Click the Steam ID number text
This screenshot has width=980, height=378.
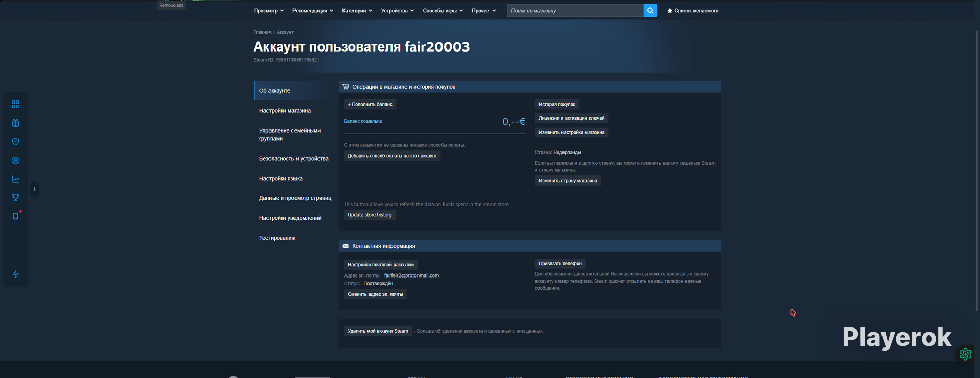(x=298, y=60)
